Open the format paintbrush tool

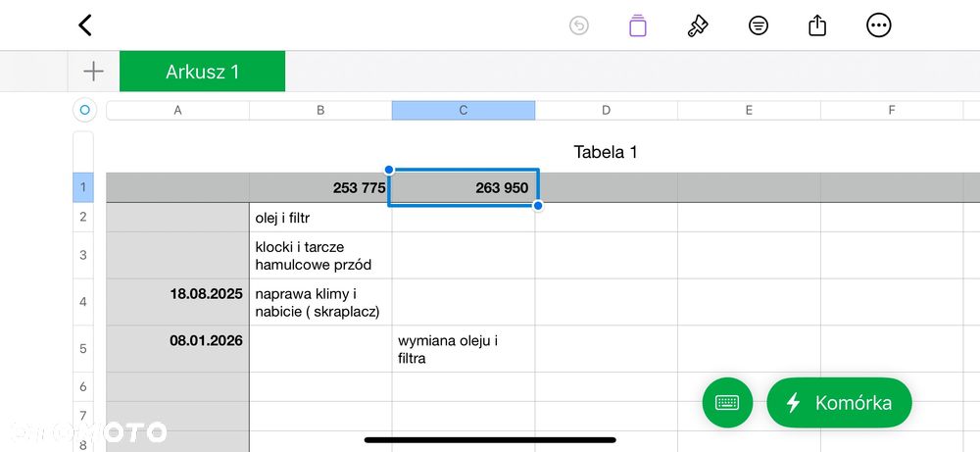pyautogui.click(x=698, y=25)
